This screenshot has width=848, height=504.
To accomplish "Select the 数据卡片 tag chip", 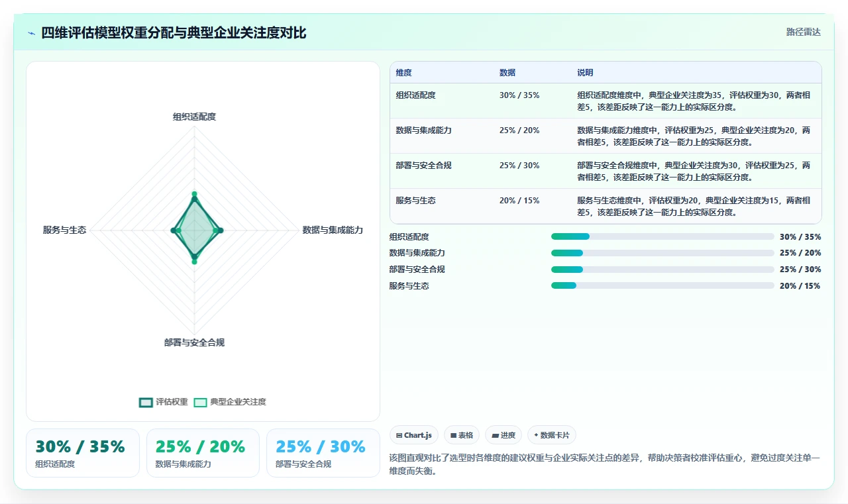I will click(552, 435).
